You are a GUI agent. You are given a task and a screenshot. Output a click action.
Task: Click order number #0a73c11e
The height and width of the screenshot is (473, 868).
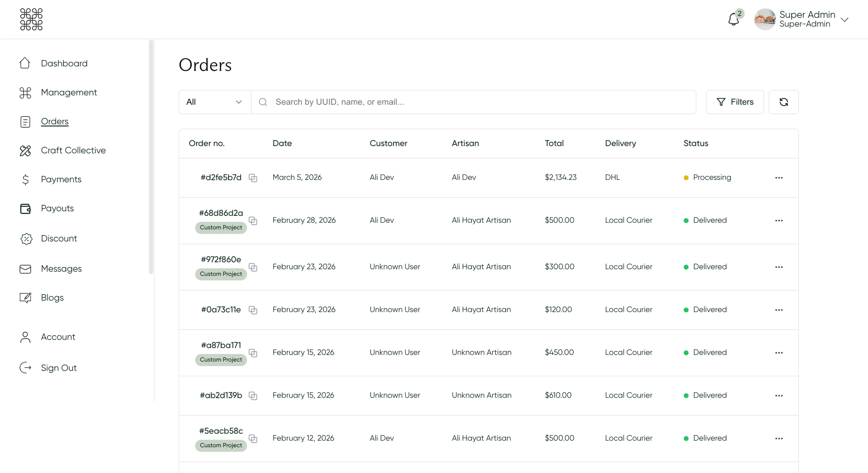click(x=221, y=310)
